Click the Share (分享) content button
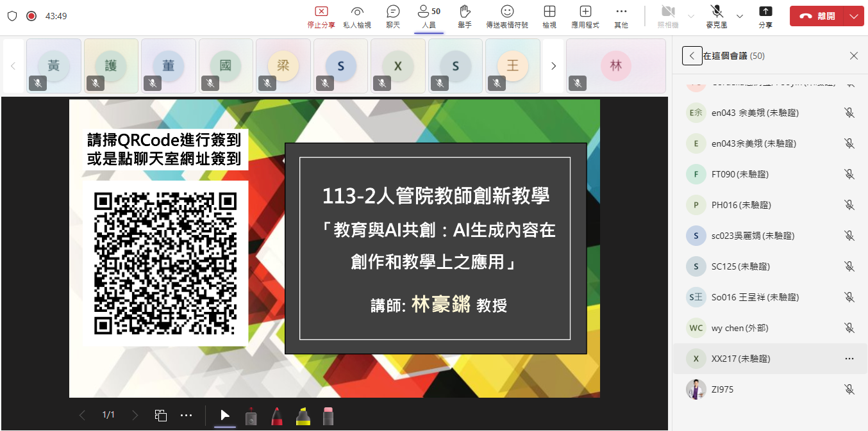This screenshot has height=431, width=868. click(765, 17)
